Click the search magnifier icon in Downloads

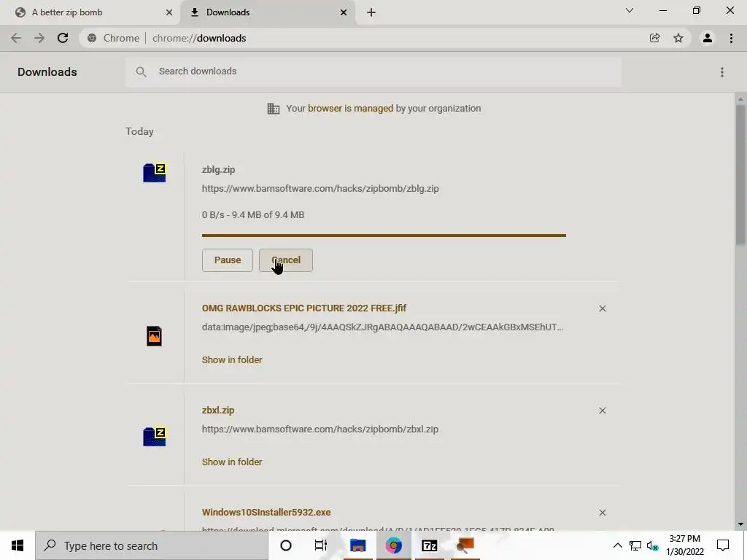tap(141, 71)
